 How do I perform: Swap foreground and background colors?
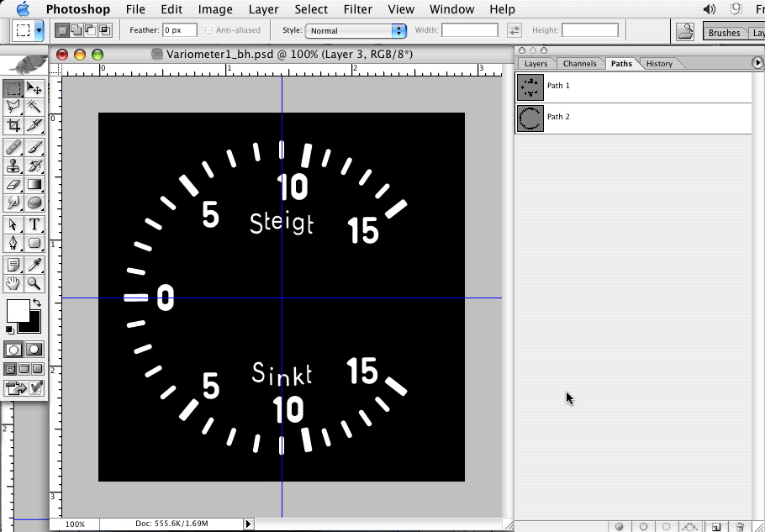[37, 303]
